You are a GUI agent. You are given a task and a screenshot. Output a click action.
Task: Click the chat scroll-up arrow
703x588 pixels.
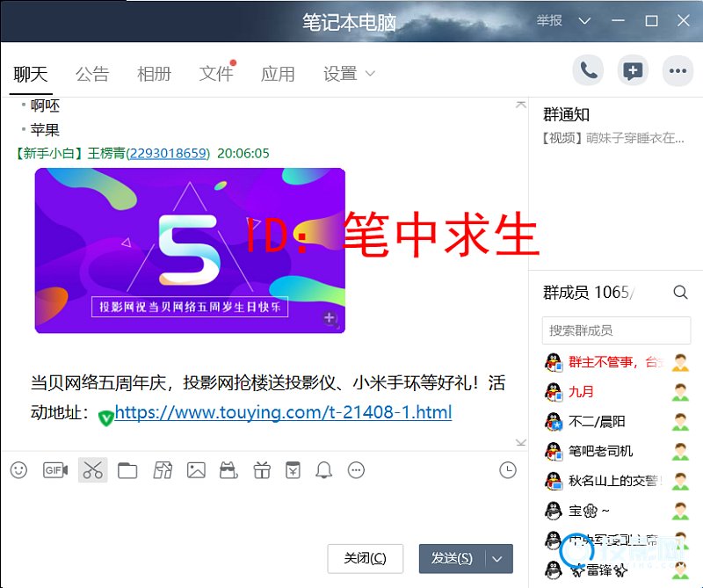coord(520,105)
